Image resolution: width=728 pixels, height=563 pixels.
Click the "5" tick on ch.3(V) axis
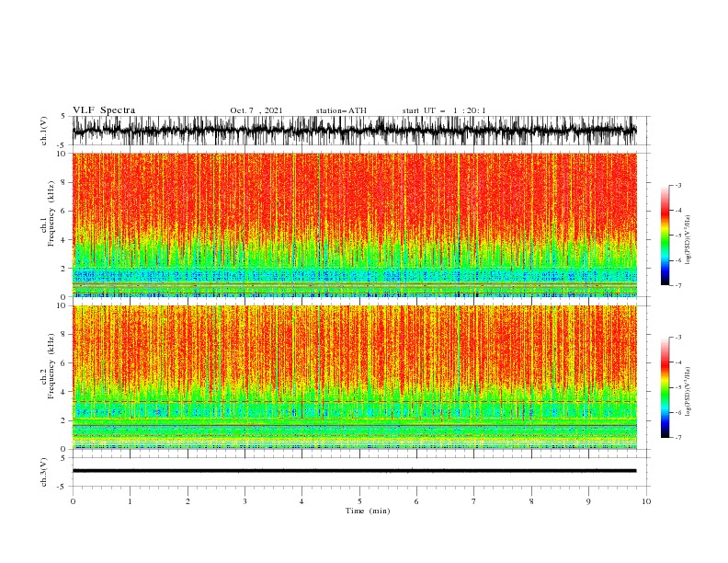click(63, 457)
